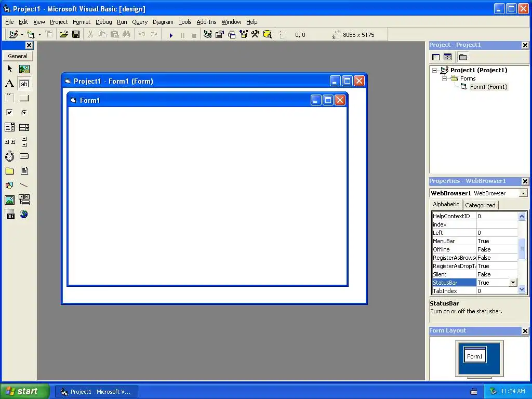Screen dimensions: 532x399
Task: Open the StatusBar value dropdown
Action: tap(513, 283)
